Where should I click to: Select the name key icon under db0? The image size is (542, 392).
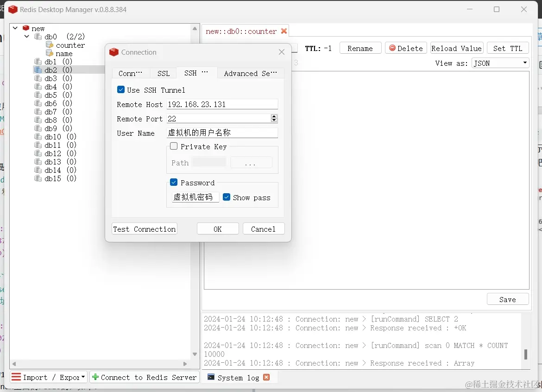click(x=49, y=53)
